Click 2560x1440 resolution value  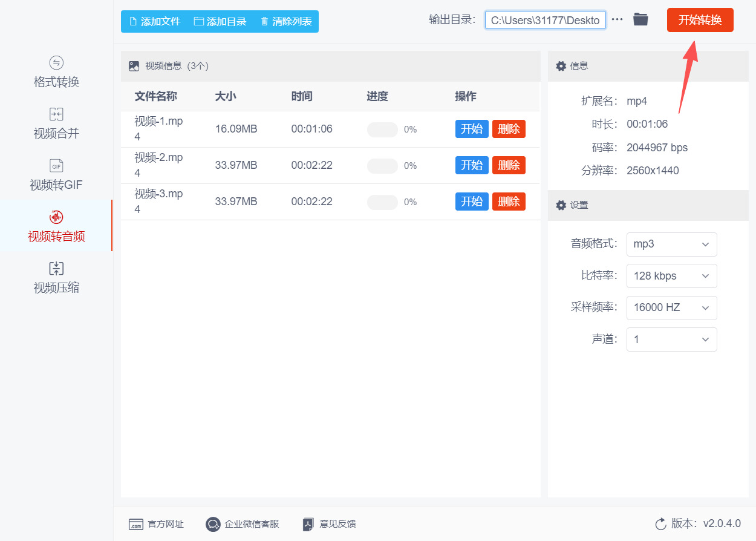(653, 171)
